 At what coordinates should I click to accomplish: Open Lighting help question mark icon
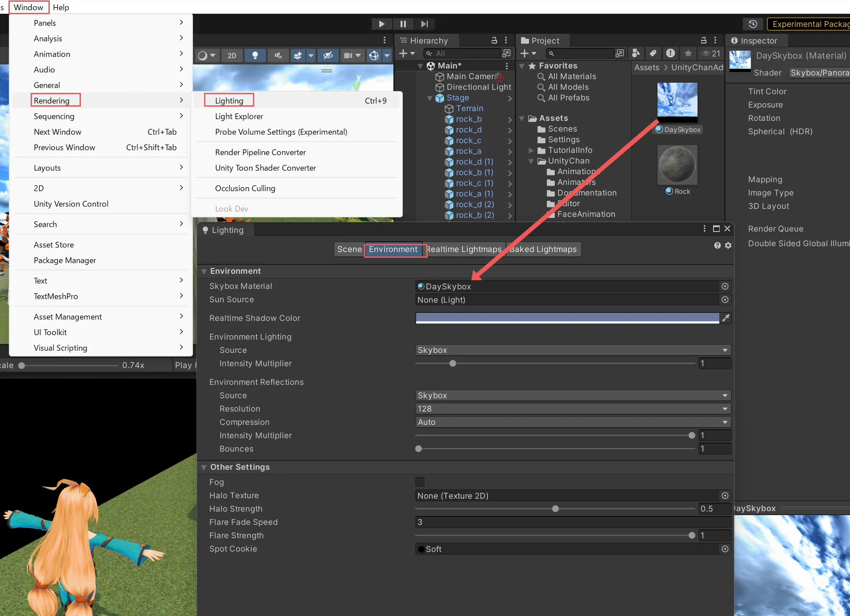click(717, 245)
